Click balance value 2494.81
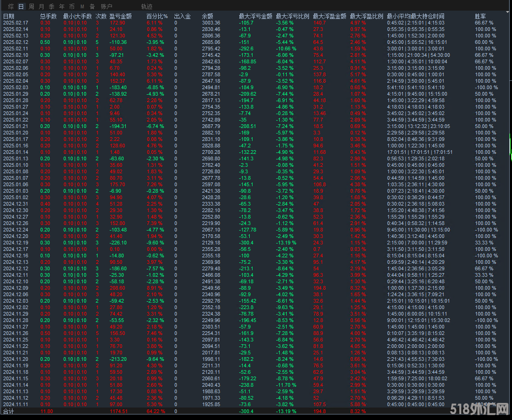Viewport: 512px width, 420px height. click(x=211, y=87)
